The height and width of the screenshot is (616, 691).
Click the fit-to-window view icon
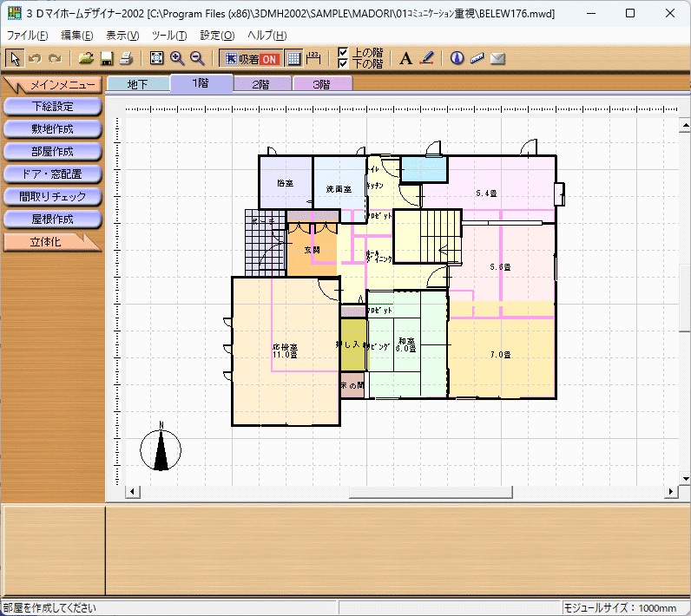157,58
